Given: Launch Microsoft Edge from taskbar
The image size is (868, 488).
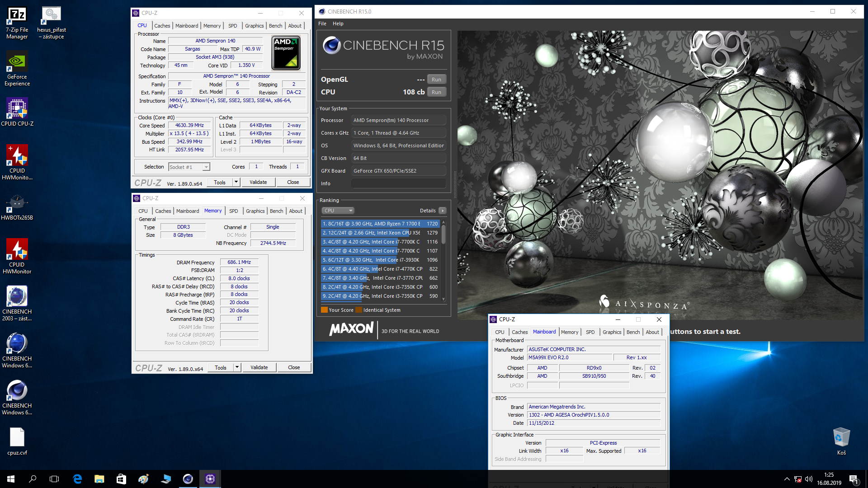Looking at the screenshot, I should pyautogui.click(x=77, y=479).
